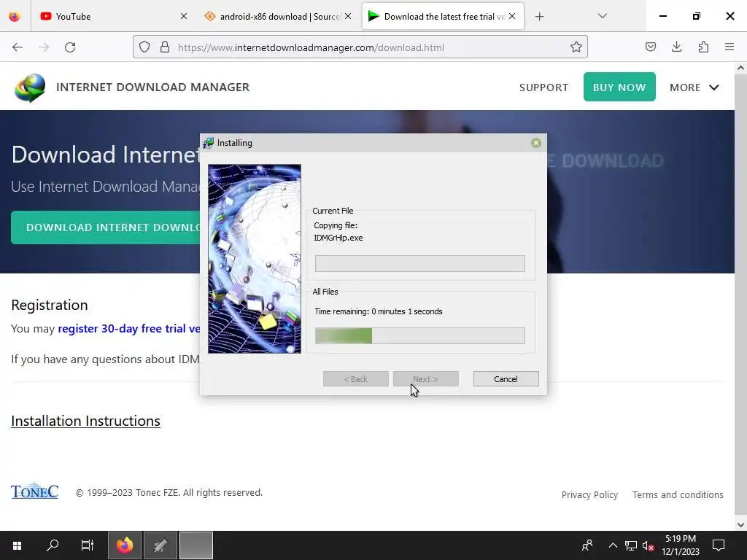Open the extensions puzzle menu
This screenshot has height=560, width=747.
pos(703,47)
